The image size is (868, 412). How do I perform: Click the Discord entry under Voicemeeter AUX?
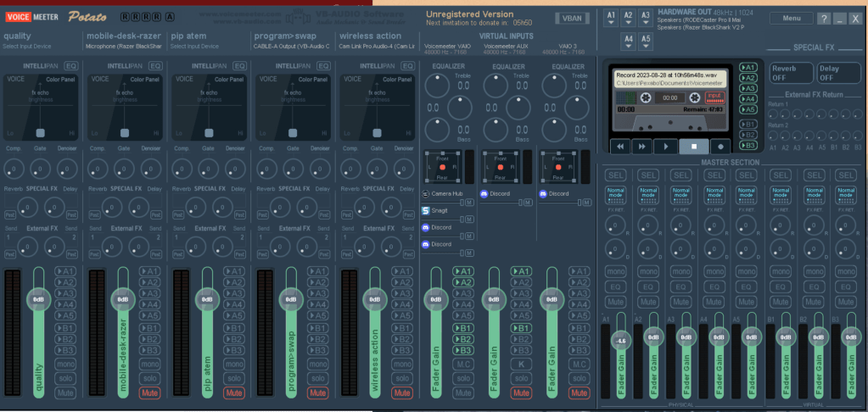[495, 194]
